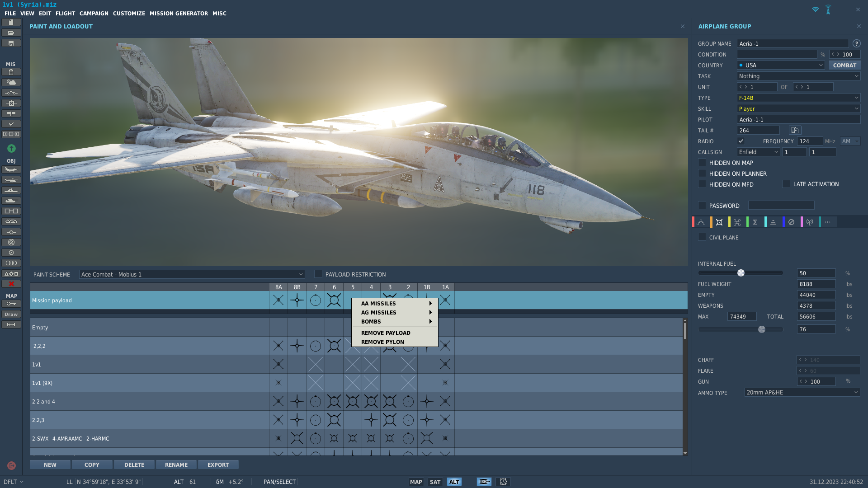The image size is (868, 488).
Task: Open the Ammo Type dropdown
Action: coord(802,392)
